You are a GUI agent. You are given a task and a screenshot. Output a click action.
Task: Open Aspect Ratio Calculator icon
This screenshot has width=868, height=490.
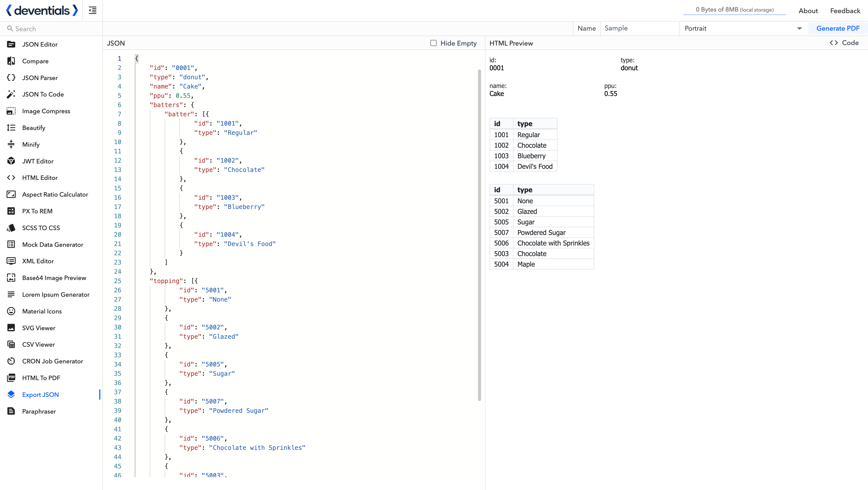pyautogui.click(x=11, y=195)
